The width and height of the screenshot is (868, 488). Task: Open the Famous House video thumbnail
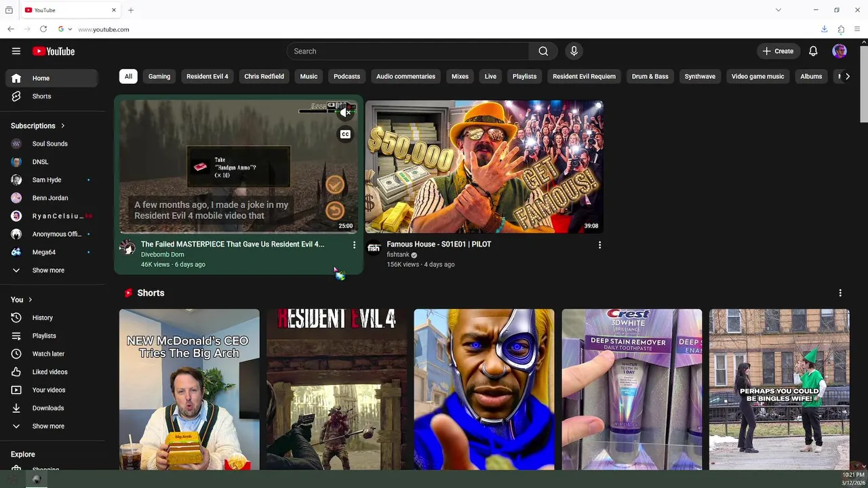point(484,167)
